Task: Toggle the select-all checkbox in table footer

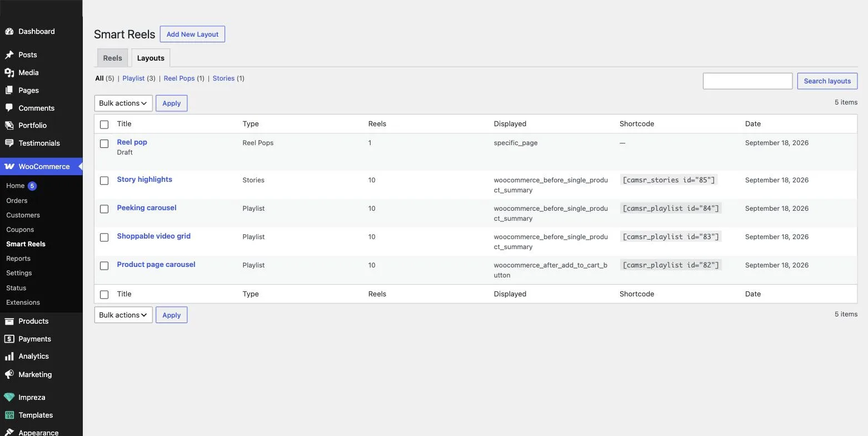Action: 104,295
